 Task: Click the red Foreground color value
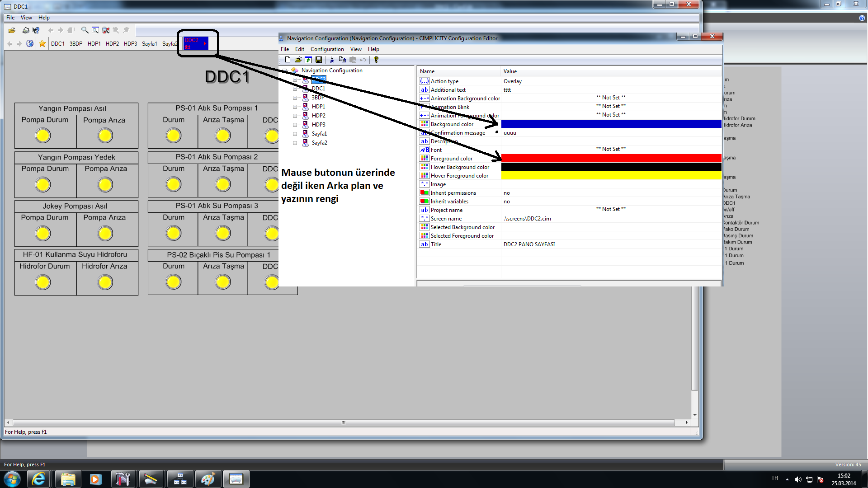coord(611,158)
